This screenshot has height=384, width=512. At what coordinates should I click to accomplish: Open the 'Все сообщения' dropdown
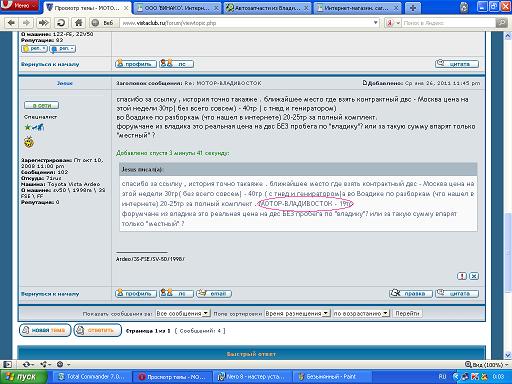coord(182,313)
